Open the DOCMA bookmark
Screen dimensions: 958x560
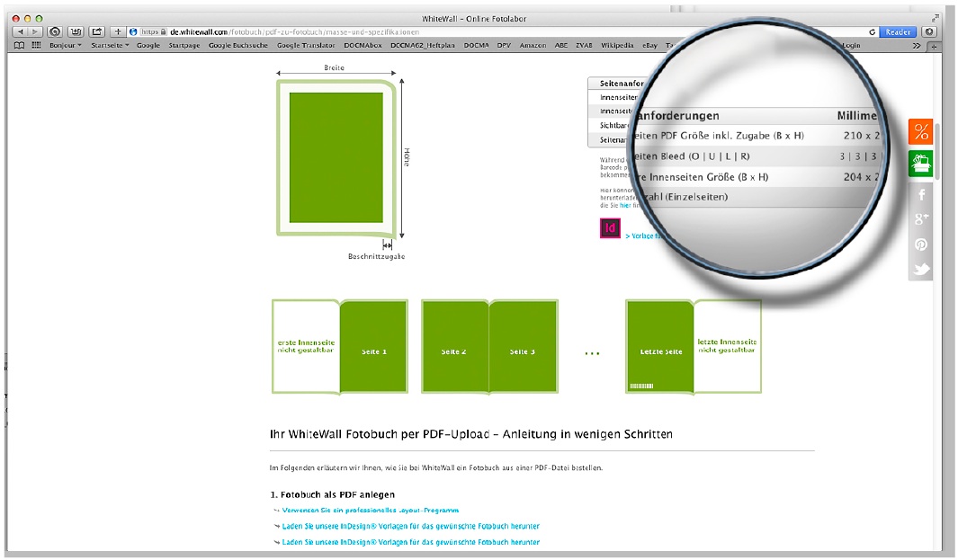pyautogui.click(x=476, y=45)
